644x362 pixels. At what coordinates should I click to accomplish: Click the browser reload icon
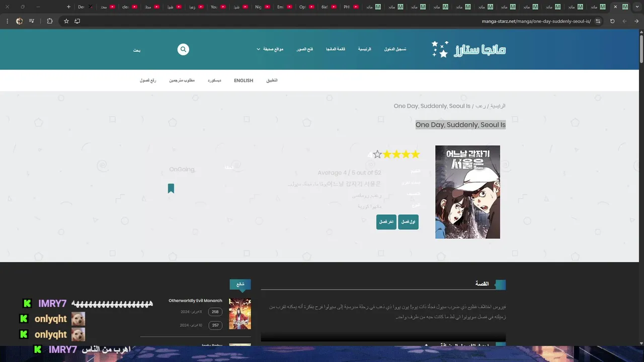click(612, 21)
